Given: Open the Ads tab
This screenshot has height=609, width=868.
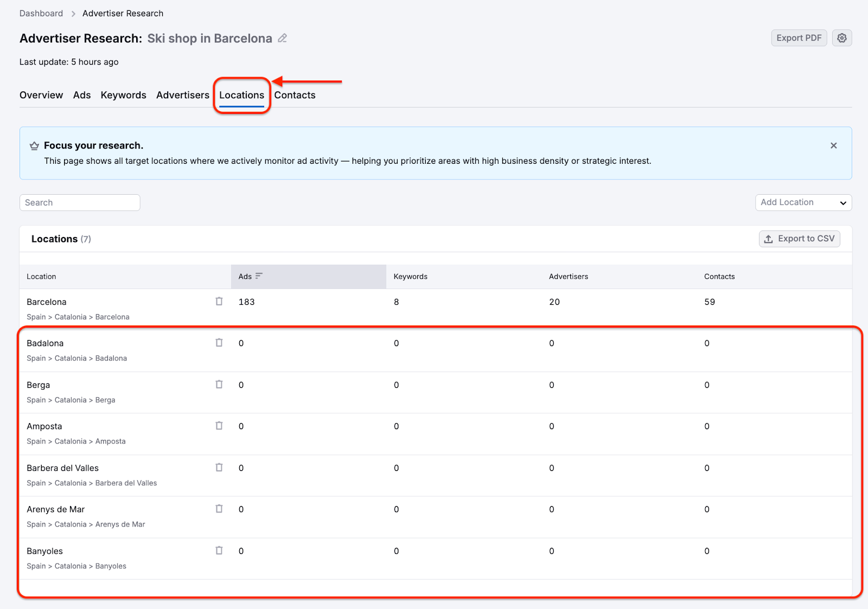Looking at the screenshot, I should click(82, 95).
